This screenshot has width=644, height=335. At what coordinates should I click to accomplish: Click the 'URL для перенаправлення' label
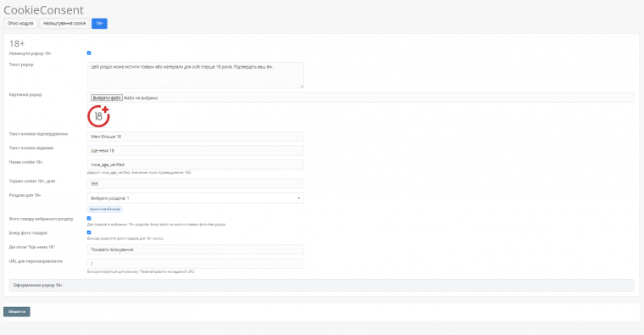[x=36, y=261]
